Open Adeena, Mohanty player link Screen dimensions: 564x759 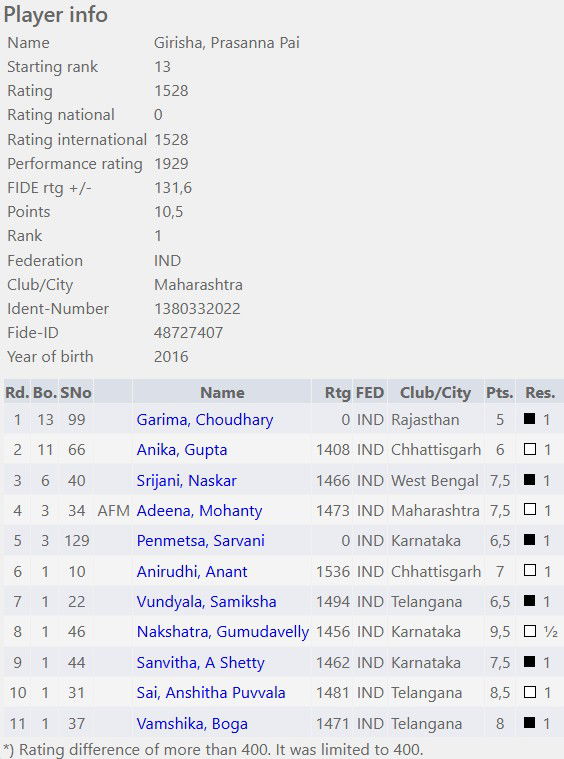pos(199,511)
